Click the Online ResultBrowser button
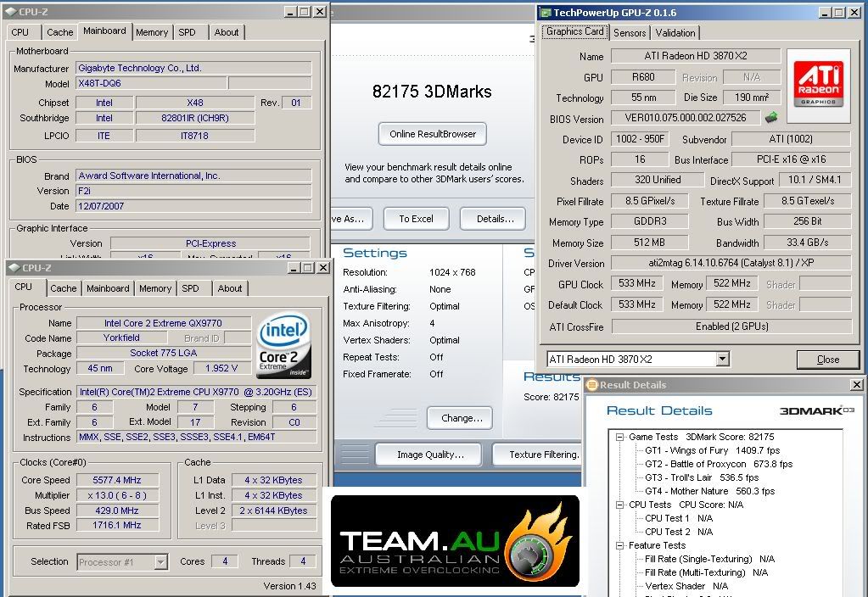The width and height of the screenshot is (868, 597). pyautogui.click(x=432, y=134)
